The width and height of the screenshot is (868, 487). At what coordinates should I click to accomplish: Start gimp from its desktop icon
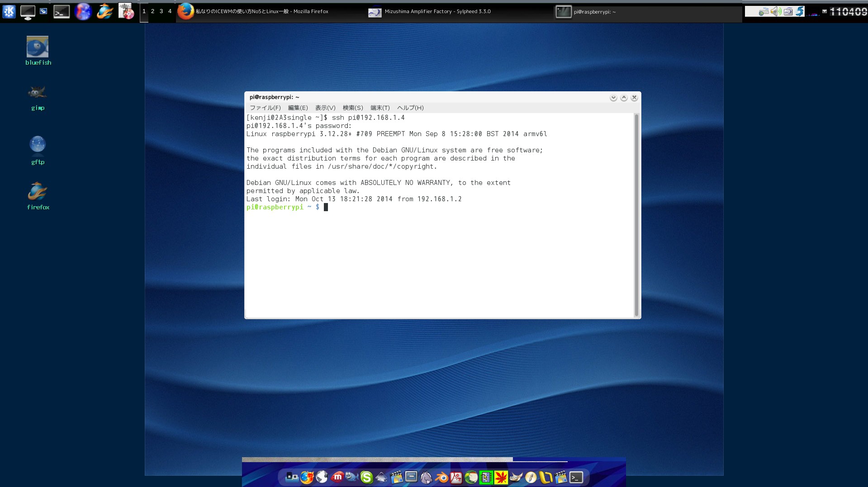point(38,92)
